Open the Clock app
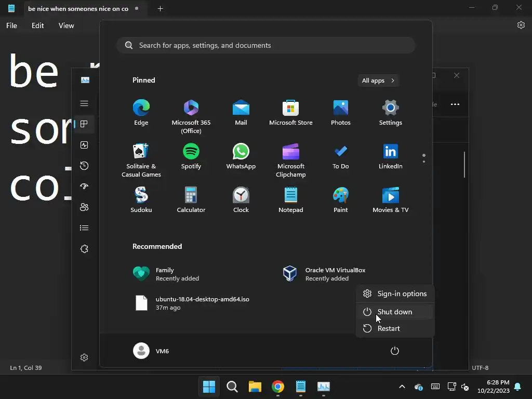Viewport: 532px width, 399px height. coord(241,200)
